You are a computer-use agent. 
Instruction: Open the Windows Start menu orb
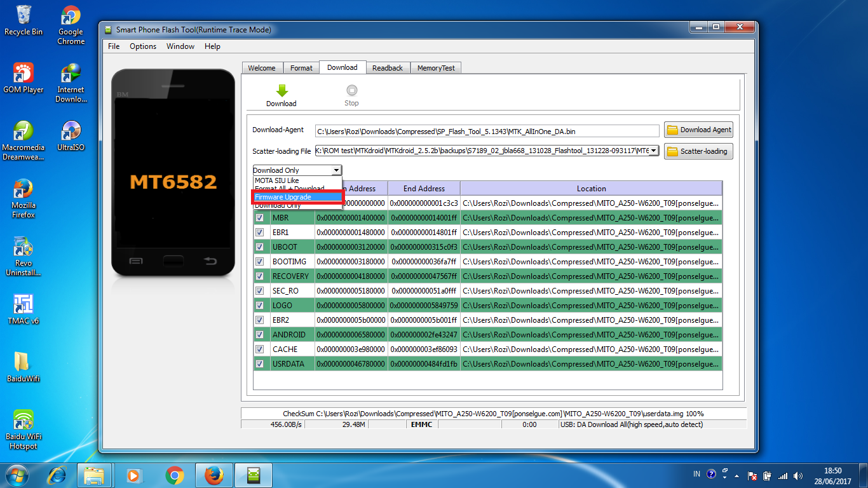16,475
